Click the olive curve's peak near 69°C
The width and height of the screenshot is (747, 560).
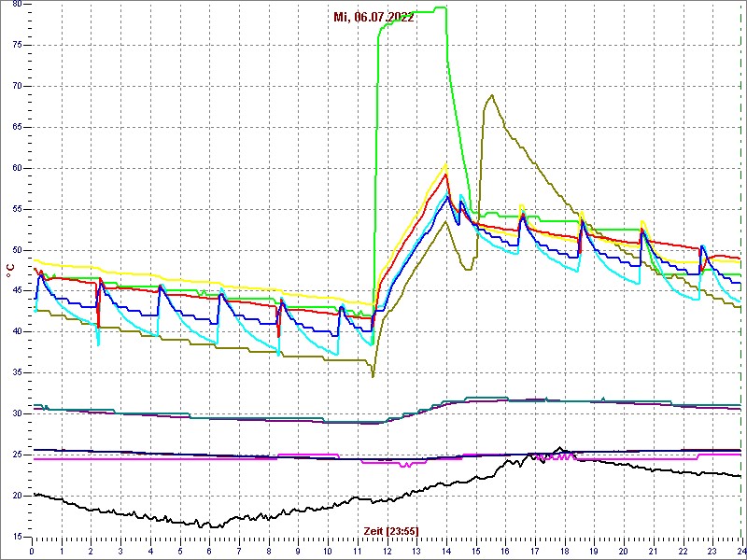click(x=492, y=95)
